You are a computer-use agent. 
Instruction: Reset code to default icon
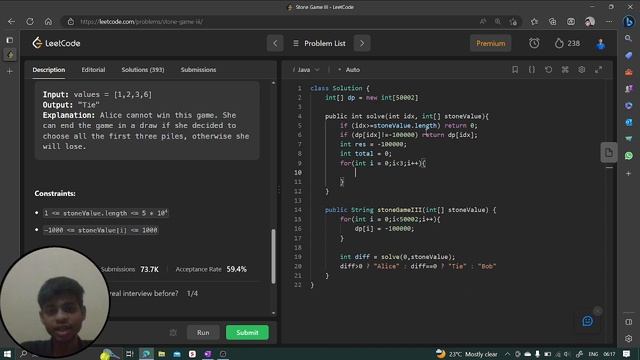tap(549, 70)
